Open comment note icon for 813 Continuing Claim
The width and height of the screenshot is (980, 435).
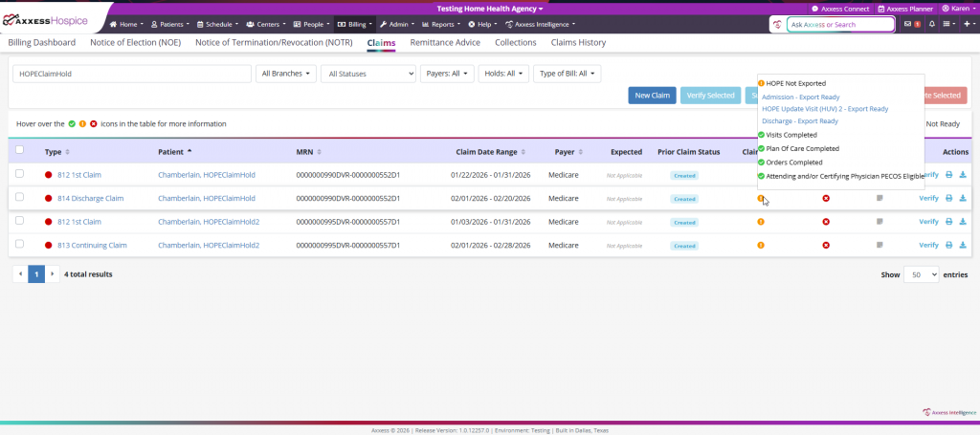click(879, 245)
